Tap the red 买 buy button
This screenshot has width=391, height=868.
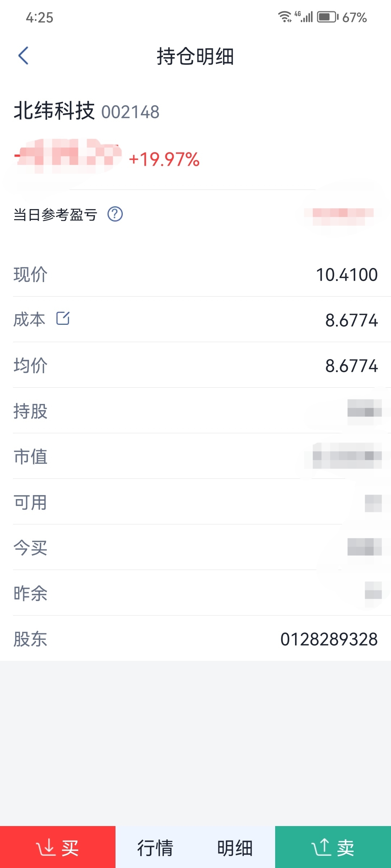(x=58, y=847)
